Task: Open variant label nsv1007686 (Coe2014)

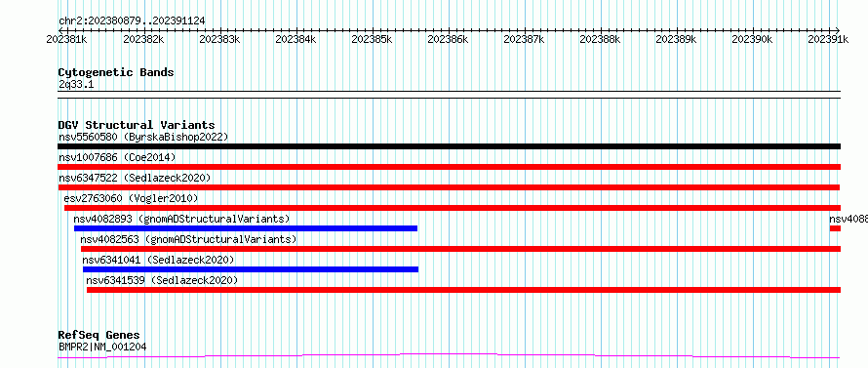Action: 117,157
